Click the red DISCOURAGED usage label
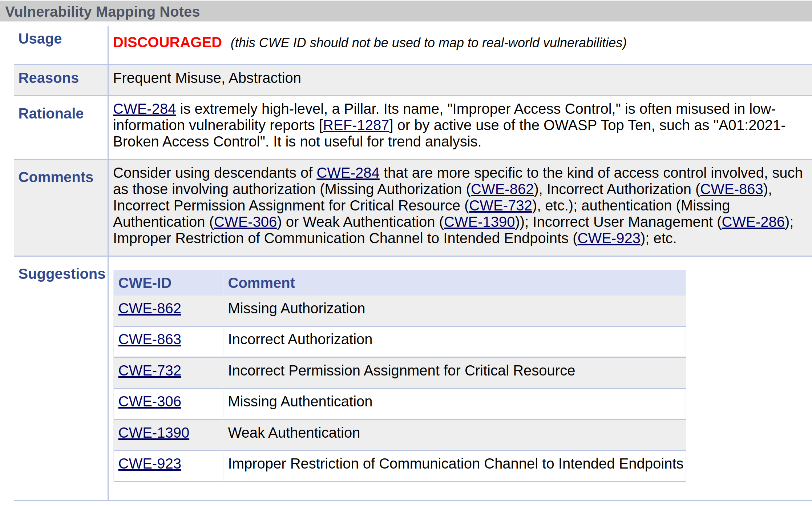The height and width of the screenshot is (506, 812). [x=167, y=43]
